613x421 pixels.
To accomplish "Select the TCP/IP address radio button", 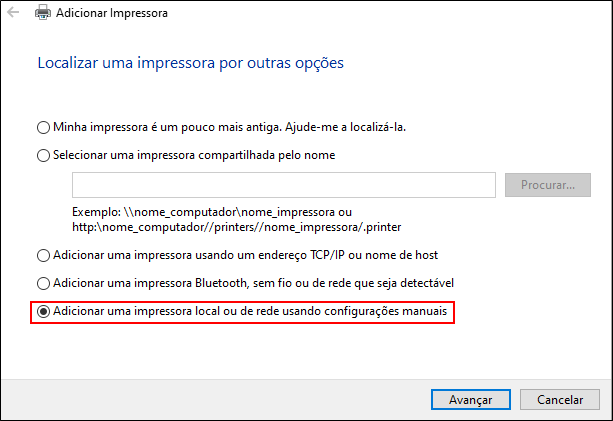I will [x=43, y=256].
